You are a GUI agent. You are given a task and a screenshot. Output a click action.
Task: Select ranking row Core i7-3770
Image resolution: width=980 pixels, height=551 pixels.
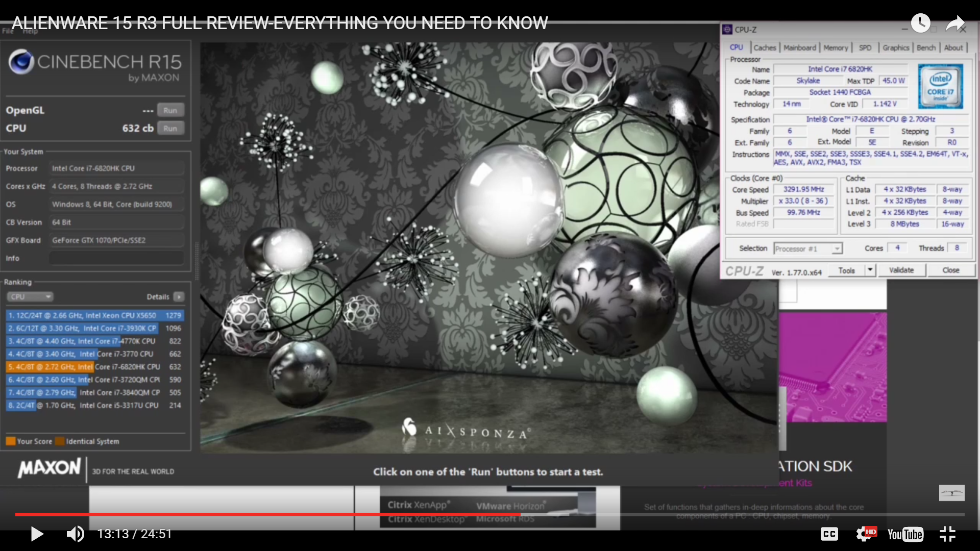click(x=95, y=354)
